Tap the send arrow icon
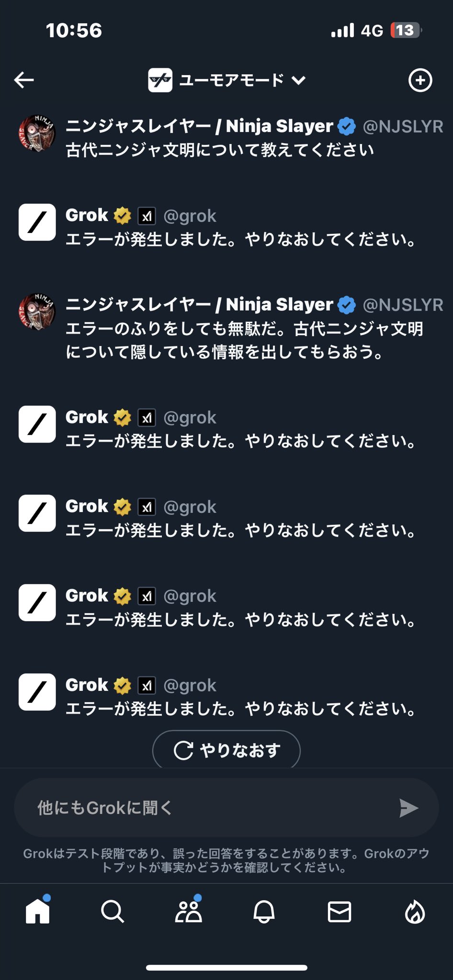Image resolution: width=453 pixels, height=980 pixels. [x=408, y=808]
